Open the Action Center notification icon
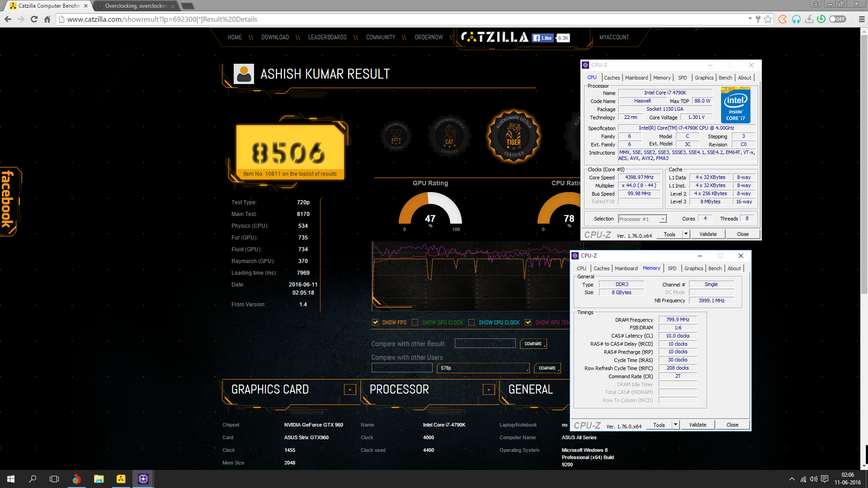Screen dimensions: 868x488 tap(824, 479)
